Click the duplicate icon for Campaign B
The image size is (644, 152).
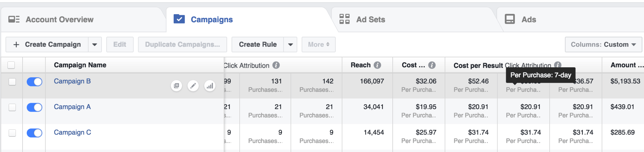(176, 86)
